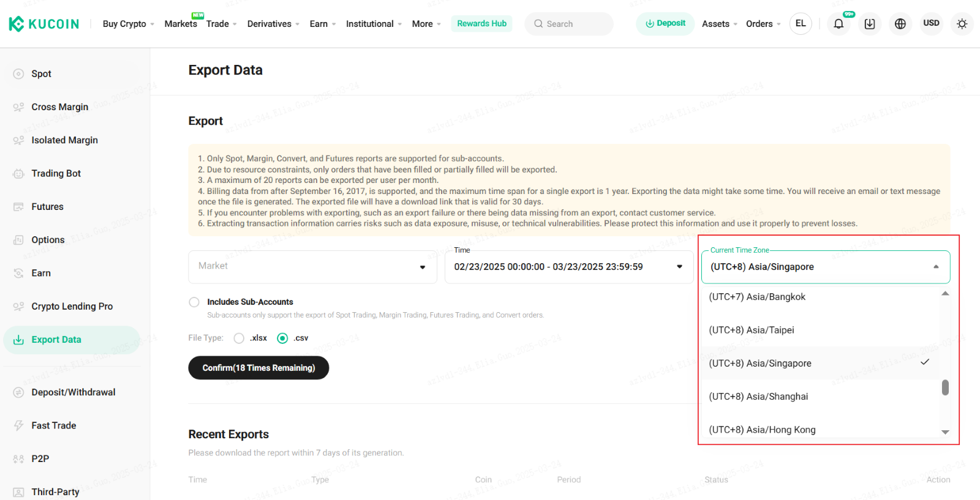The height and width of the screenshot is (500, 980).
Task: Click the Isolated Margin sidebar icon
Action: (18, 140)
